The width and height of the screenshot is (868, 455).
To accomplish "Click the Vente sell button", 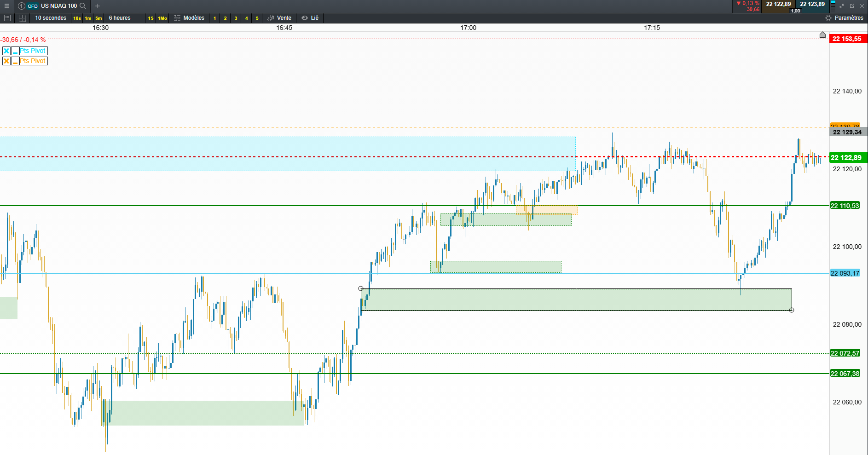I will pyautogui.click(x=279, y=18).
